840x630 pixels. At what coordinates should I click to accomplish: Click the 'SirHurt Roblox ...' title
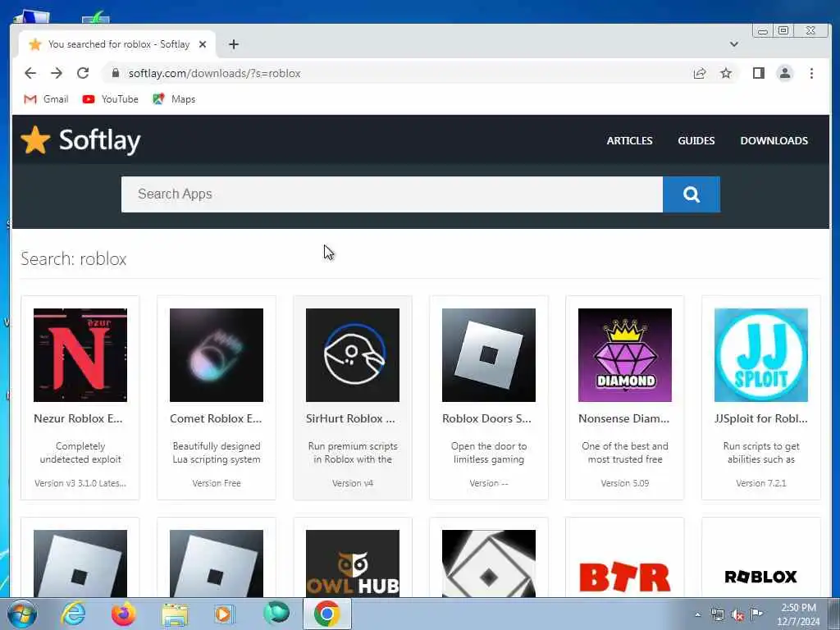350,418
